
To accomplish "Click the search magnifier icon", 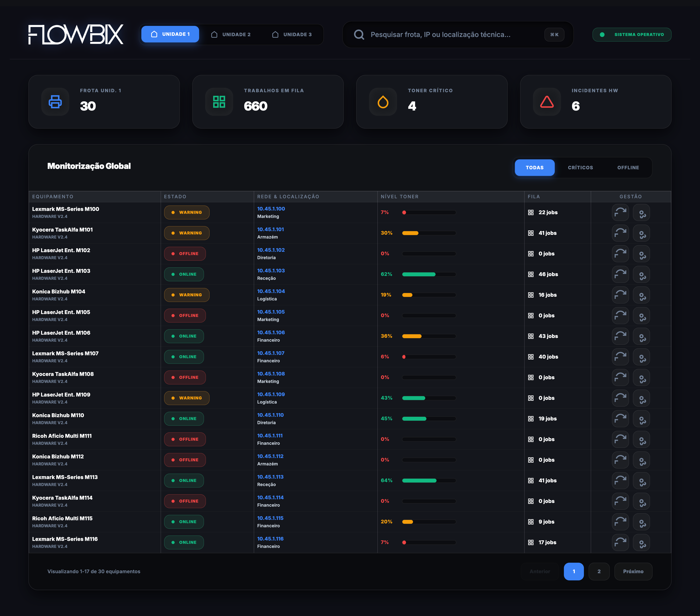I will pos(359,35).
